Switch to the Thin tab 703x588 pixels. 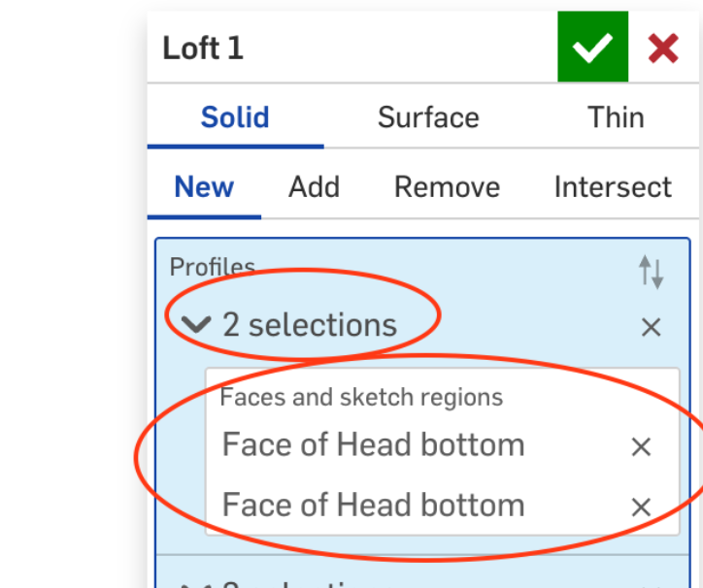tap(616, 117)
